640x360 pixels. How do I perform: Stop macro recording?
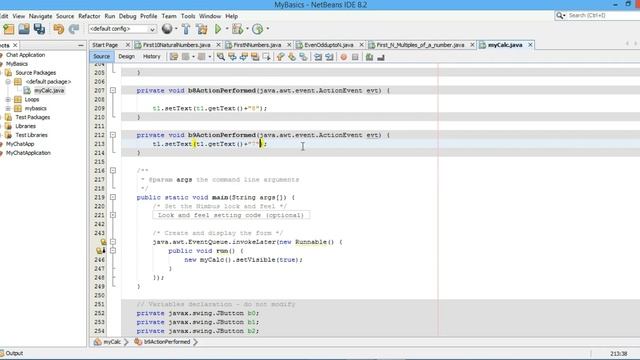click(355, 57)
